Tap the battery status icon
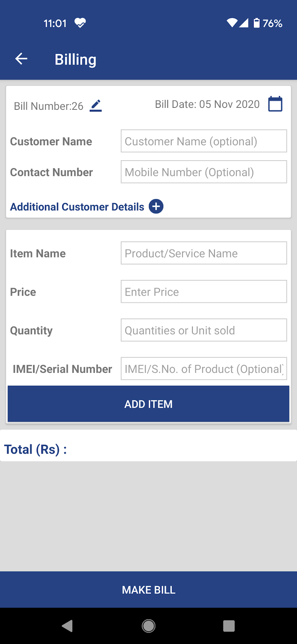 click(256, 23)
